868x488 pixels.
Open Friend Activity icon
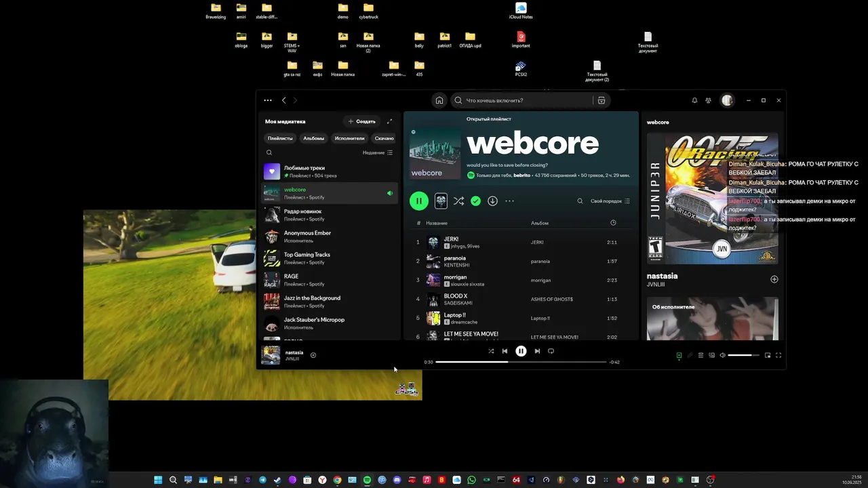point(708,100)
